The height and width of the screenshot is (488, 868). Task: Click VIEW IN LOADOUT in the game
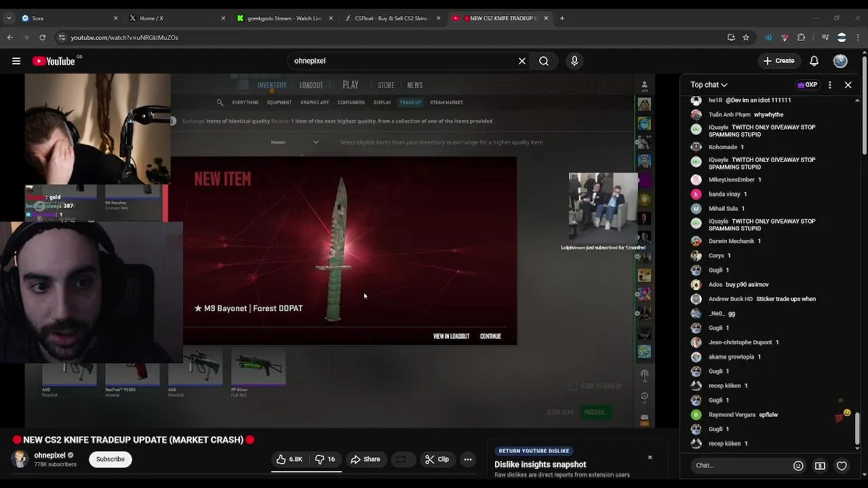[451, 336]
